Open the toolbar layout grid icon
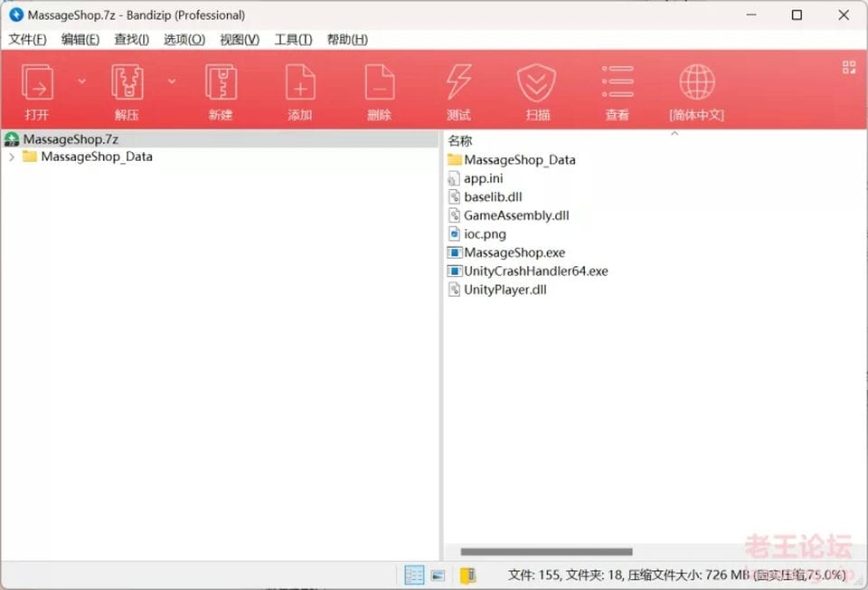 pyautogui.click(x=849, y=67)
